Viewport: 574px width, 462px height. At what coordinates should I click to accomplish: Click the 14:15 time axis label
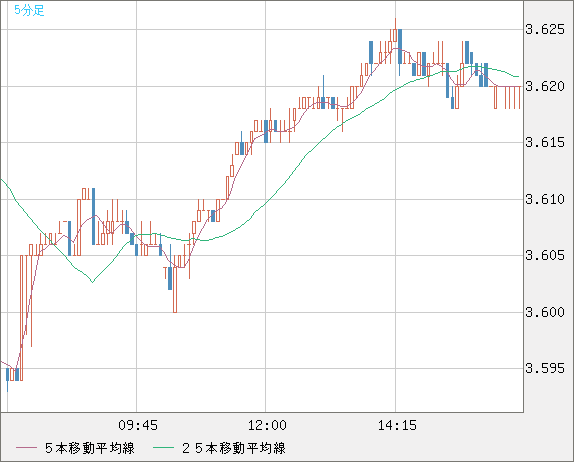[x=397, y=425]
